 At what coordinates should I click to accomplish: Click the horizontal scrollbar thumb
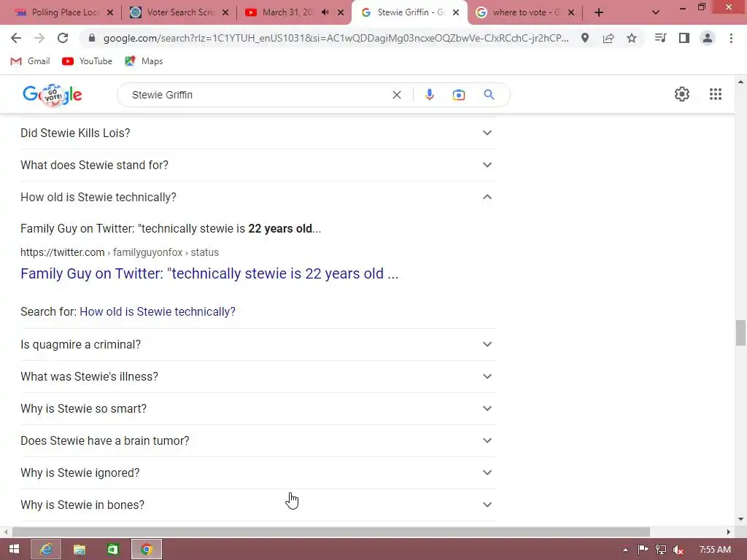coord(331,532)
